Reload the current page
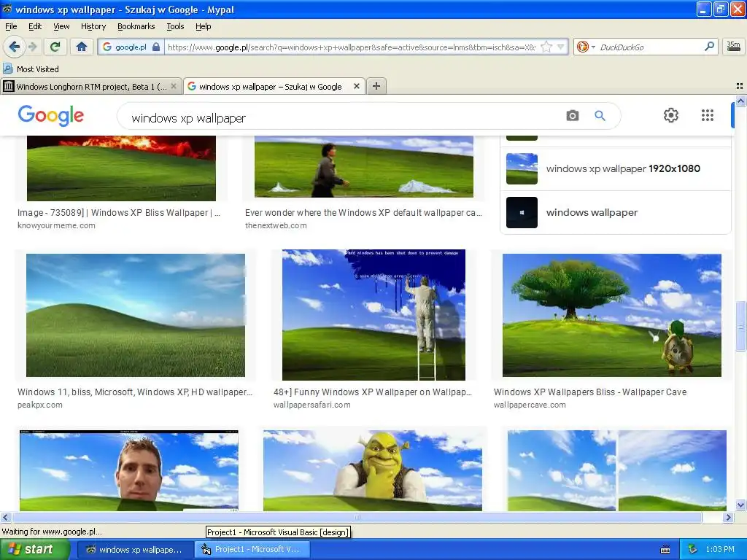The width and height of the screenshot is (747, 560). pyautogui.click(x=55, y=47)
